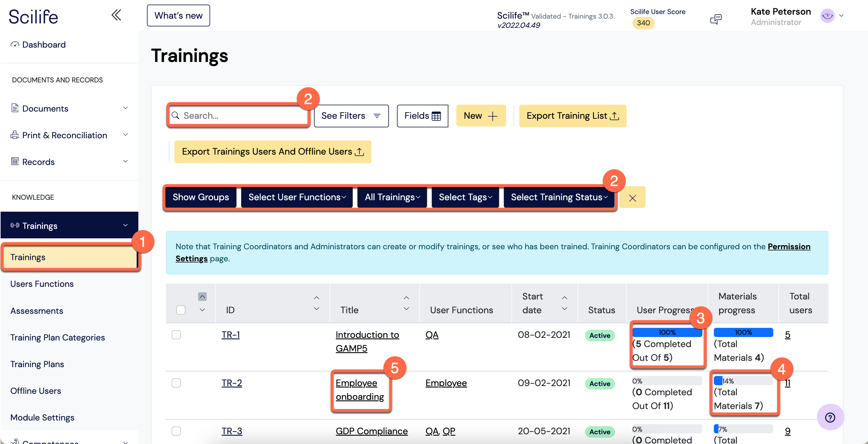This screenshot has height=444, width=868.
Task: Click QA user function in TR-1 row
Action: pyautogui.click(x=432, y=335)
